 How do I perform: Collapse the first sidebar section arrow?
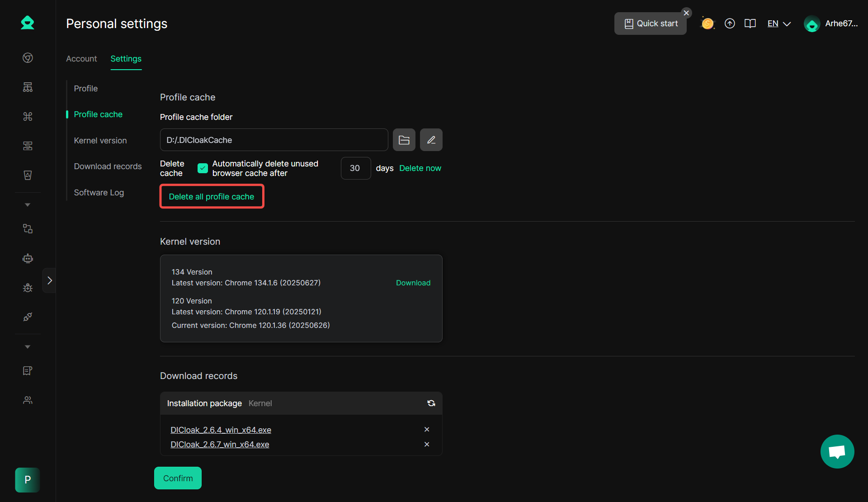point(28,205)
